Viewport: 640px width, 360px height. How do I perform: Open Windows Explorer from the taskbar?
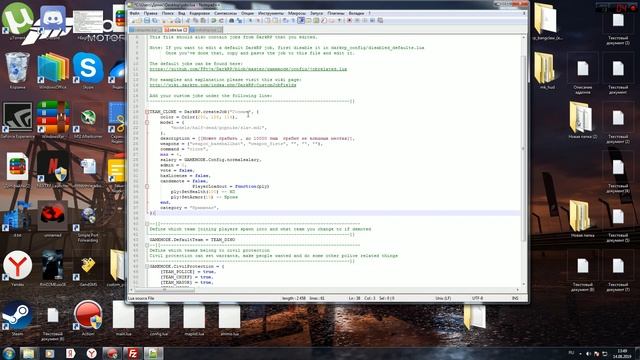click(28, 353)
